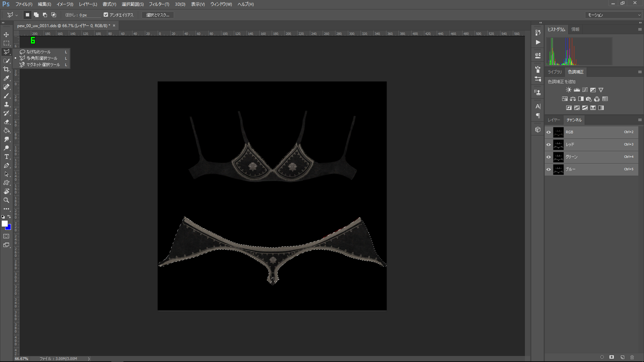Select the Eraser tool
The image size is (644, 362).
[6, 122]
